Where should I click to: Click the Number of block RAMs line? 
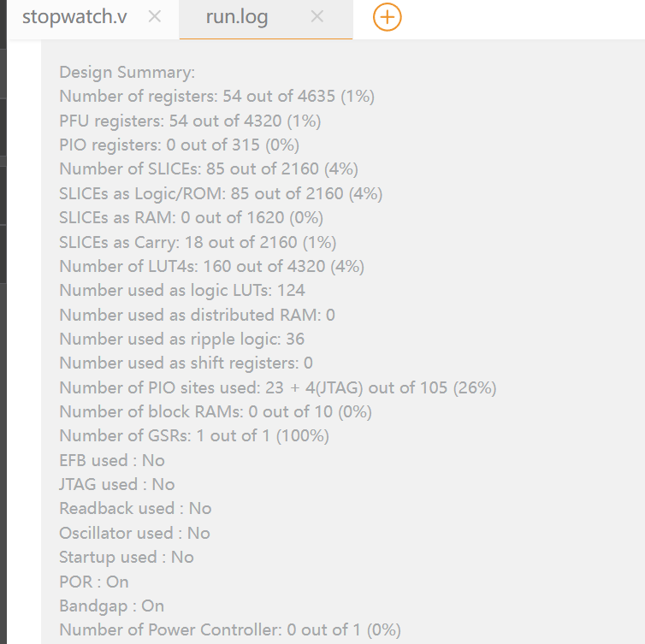[x=216, y=411]
